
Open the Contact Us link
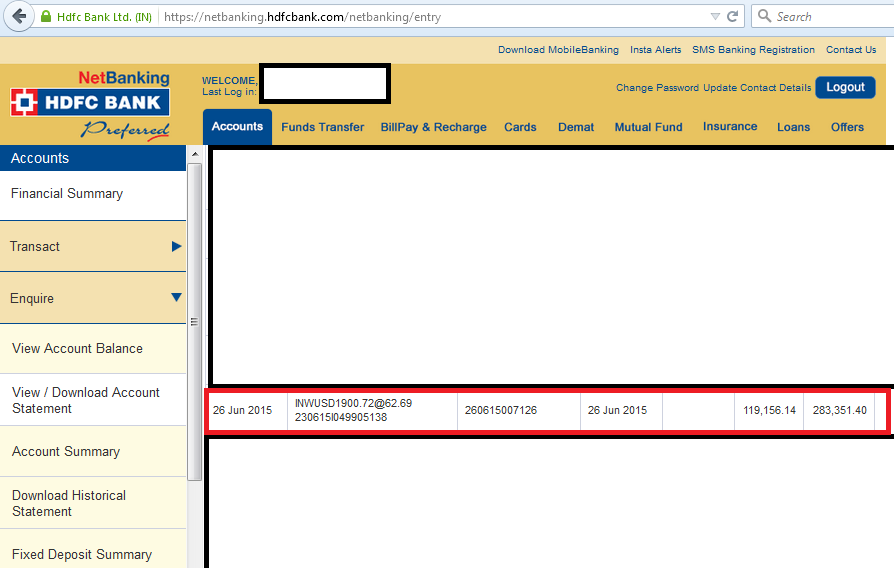(851, 50)
